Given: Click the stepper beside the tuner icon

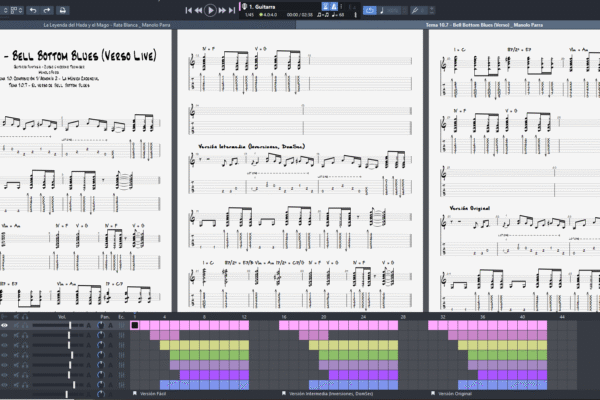Looking at the screenshot, I should (432, 10).
